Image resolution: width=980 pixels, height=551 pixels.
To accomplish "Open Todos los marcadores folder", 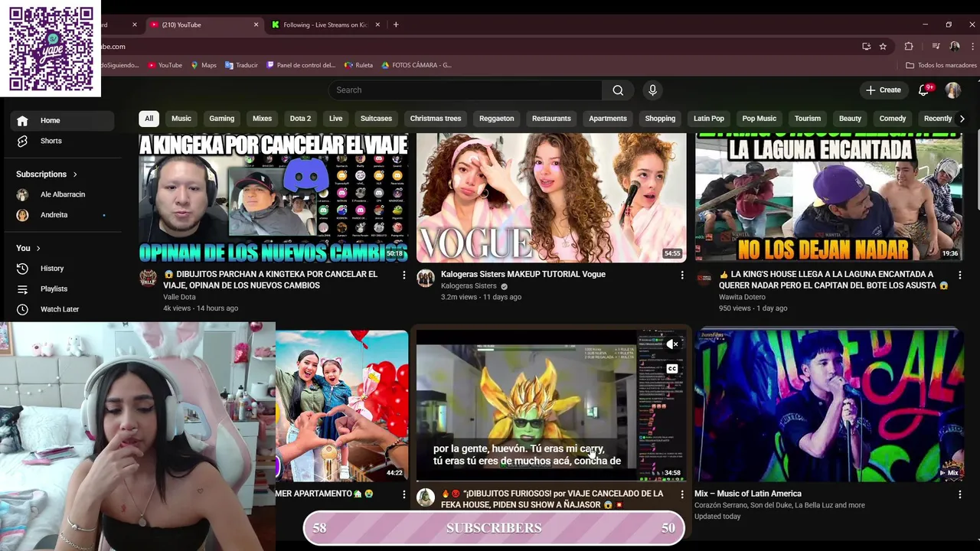I will pyautogui.click(x=941, y=65).
